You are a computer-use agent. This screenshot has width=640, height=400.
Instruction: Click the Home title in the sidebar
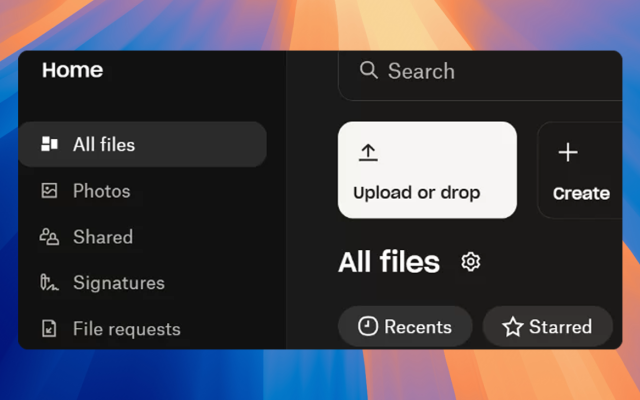click(72, 70)
